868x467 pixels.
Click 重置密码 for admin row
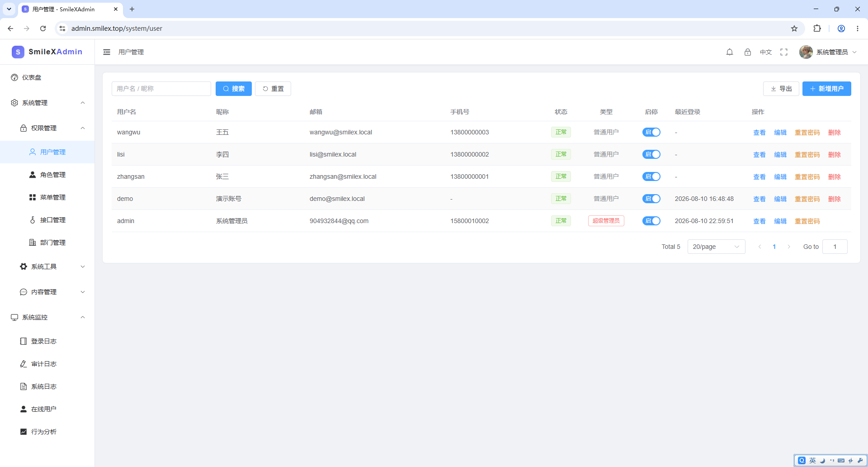(x=807, y=221)
